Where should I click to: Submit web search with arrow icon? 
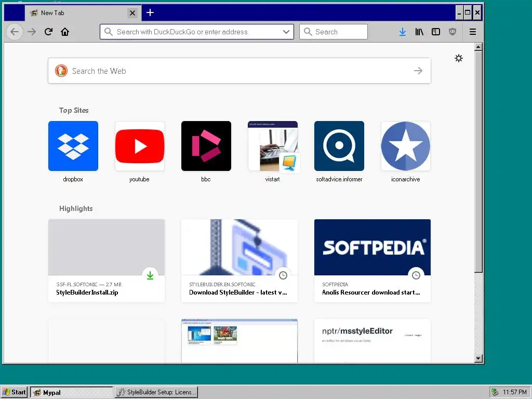coord(418,71)
